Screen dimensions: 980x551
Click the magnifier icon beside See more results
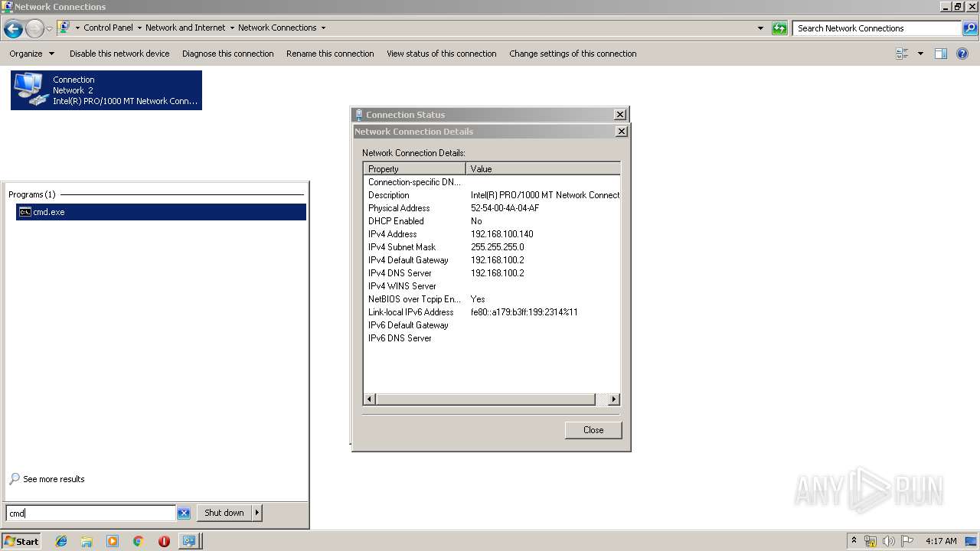pos(15,479)
